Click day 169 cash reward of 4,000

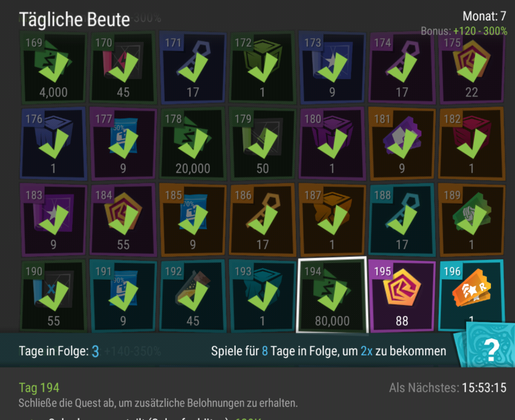pos(54,68)
